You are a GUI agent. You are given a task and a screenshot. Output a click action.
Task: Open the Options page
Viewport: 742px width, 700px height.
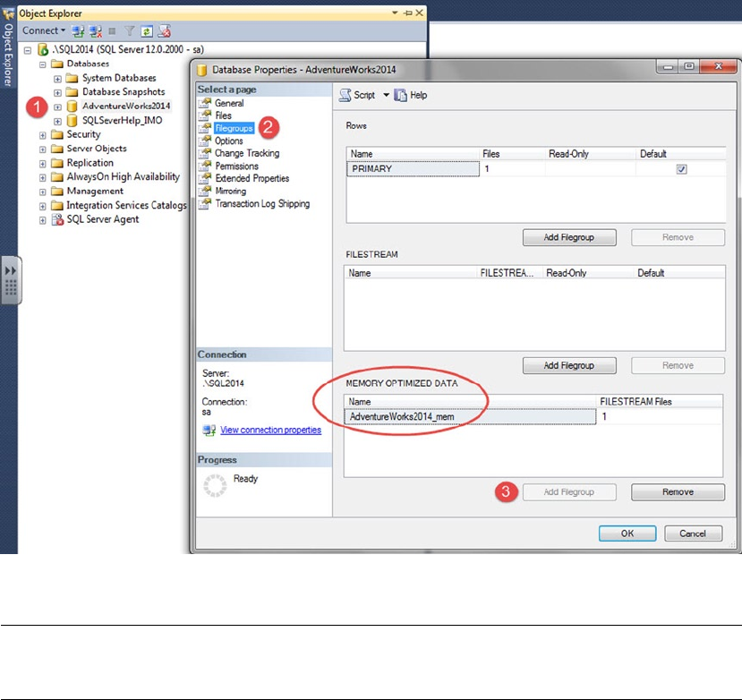coord(228,141)
